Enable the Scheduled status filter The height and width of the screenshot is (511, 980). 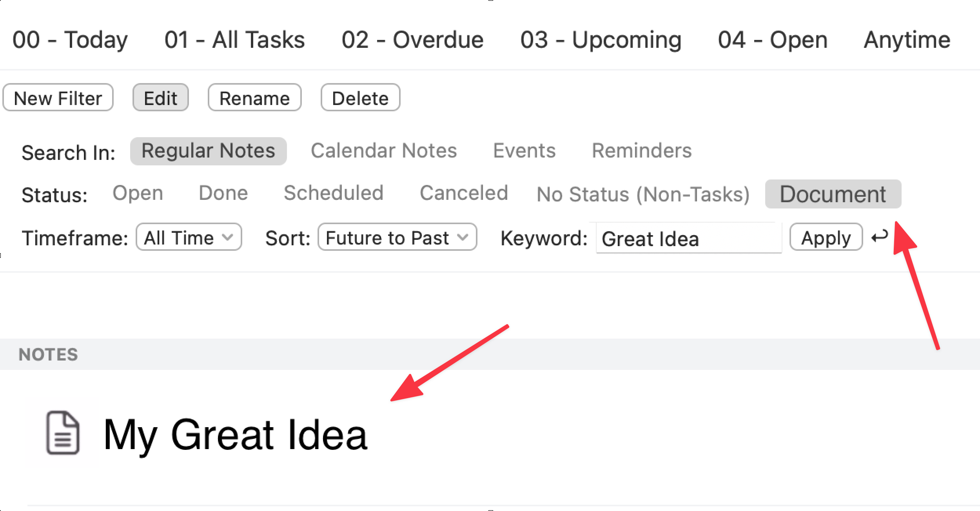(x=333, y=193)
